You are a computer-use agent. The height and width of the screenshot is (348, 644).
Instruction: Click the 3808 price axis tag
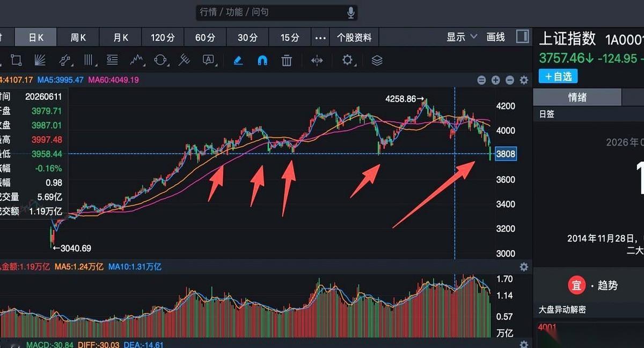[506, 154]
